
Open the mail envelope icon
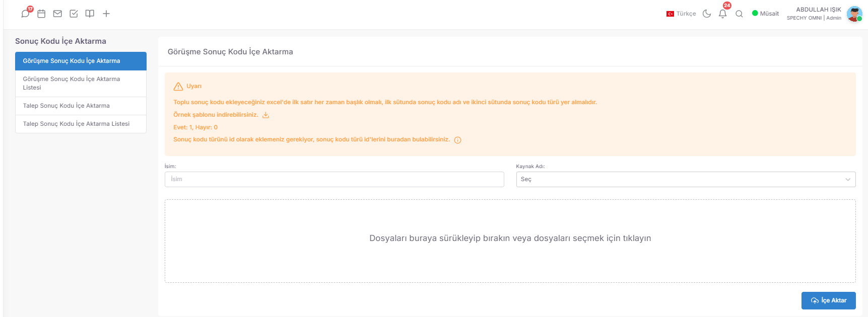57,14
